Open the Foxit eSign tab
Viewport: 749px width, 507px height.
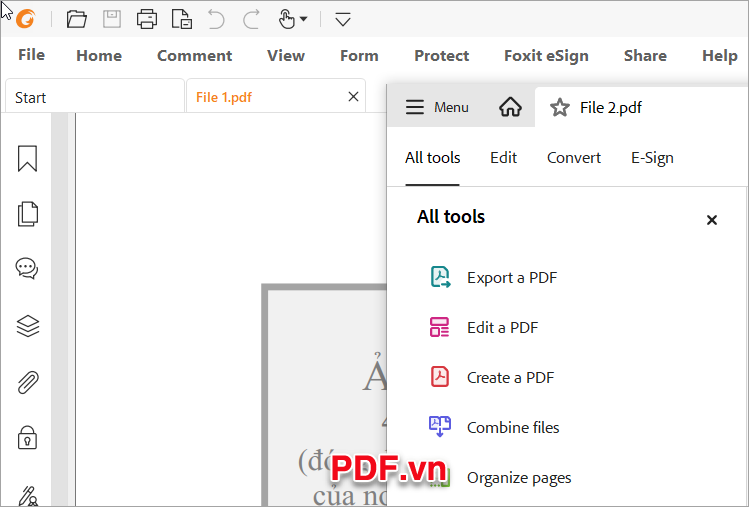click(546, 56)
